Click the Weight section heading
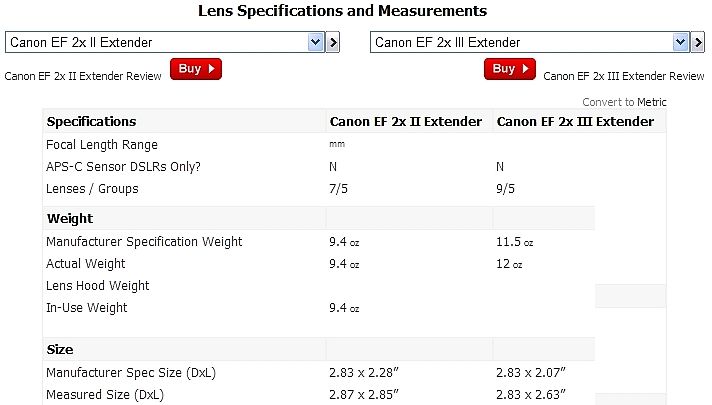Screen dimensions: 712x405 tap(70, 218)
